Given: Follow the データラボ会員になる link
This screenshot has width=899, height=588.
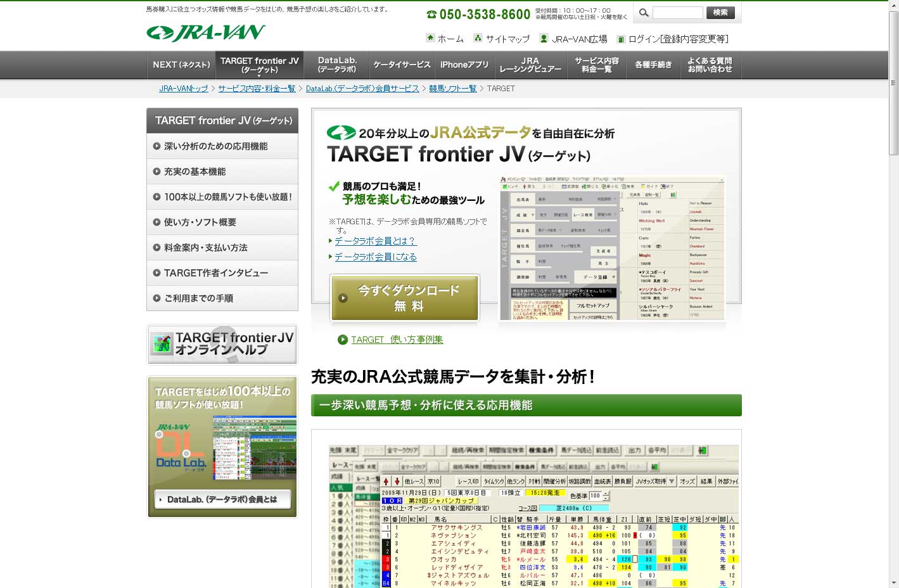Looking at the screenshot, I should point(376,257).
